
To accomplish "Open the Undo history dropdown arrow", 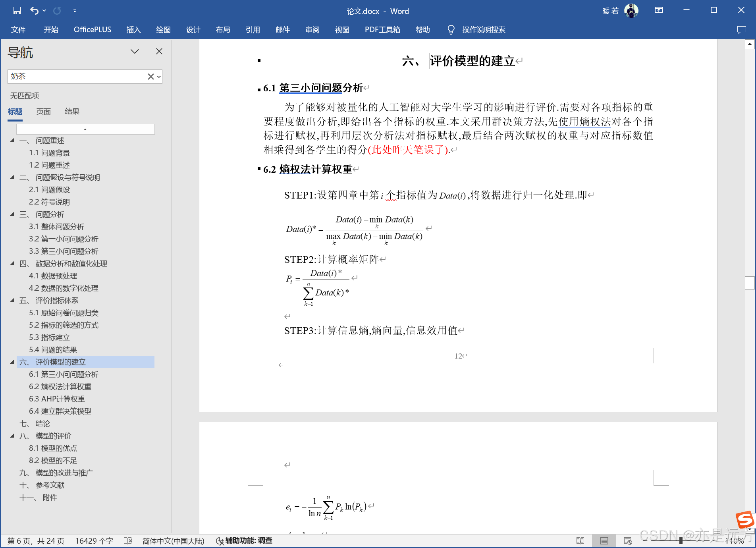I will pyautogui.click(x=44, y=11).
